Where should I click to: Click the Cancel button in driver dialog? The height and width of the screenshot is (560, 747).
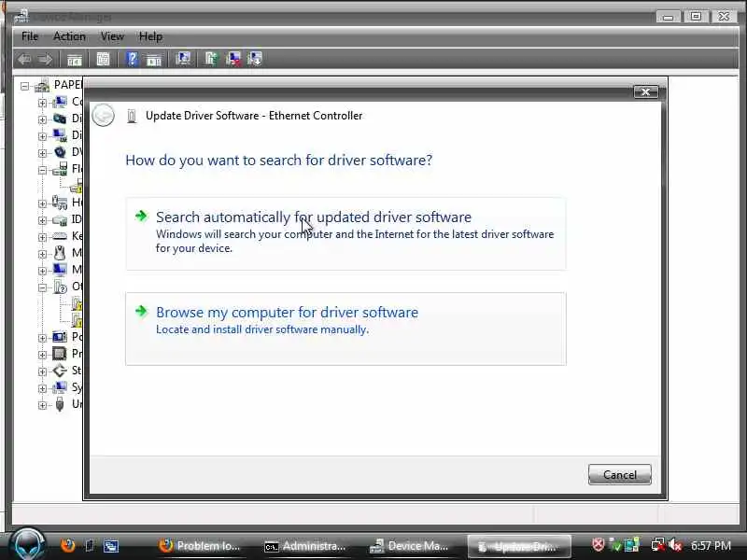pos(619,475)
